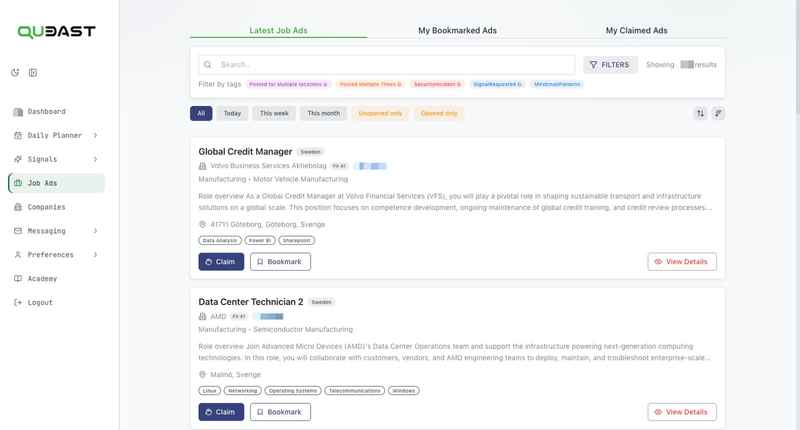Expand the Daily Planner chevron

pos(95,135)
